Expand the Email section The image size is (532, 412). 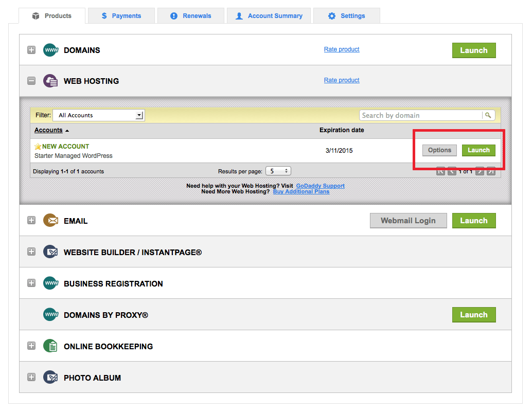[x=31, y=221]
